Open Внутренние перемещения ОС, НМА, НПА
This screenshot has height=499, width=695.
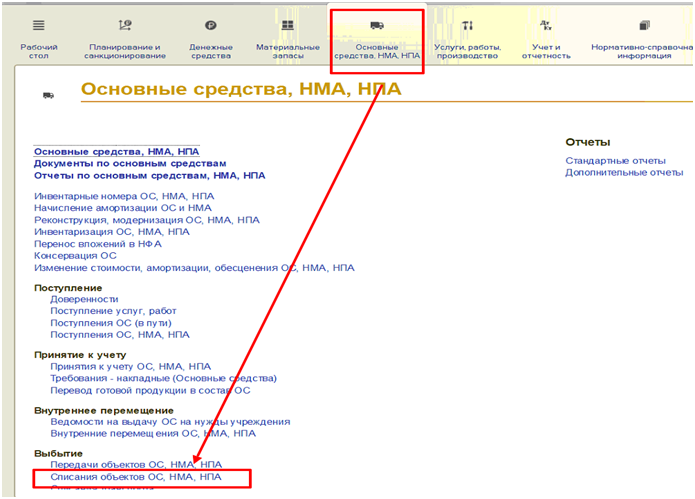click(153, 433)
